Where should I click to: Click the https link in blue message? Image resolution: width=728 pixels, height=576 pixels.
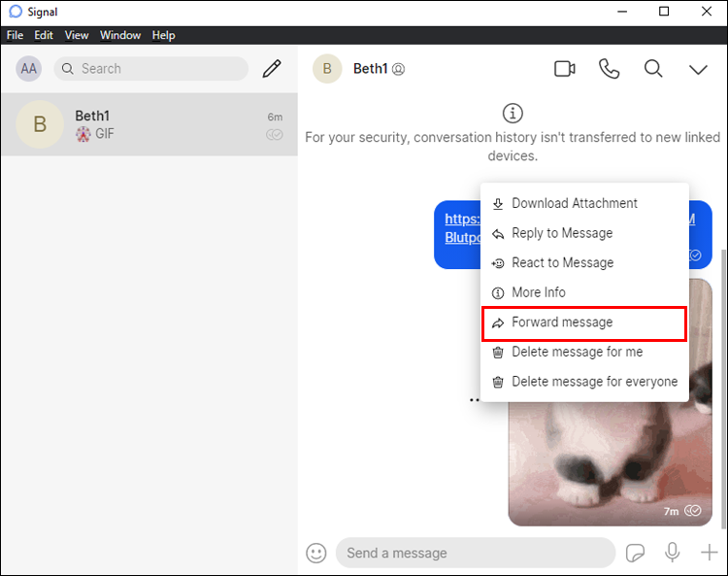pyautogui.click(x=462, y=219)
